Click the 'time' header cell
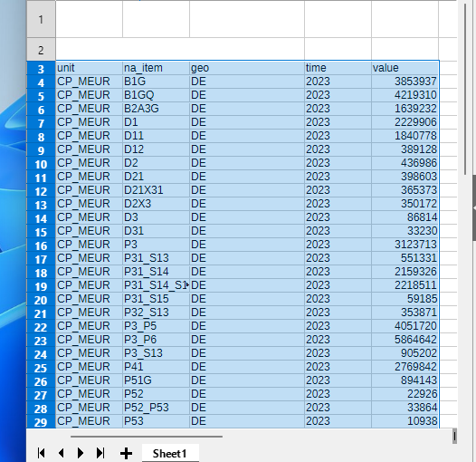Viewport: 476px width, 462px height. click(x=338, y=68)
